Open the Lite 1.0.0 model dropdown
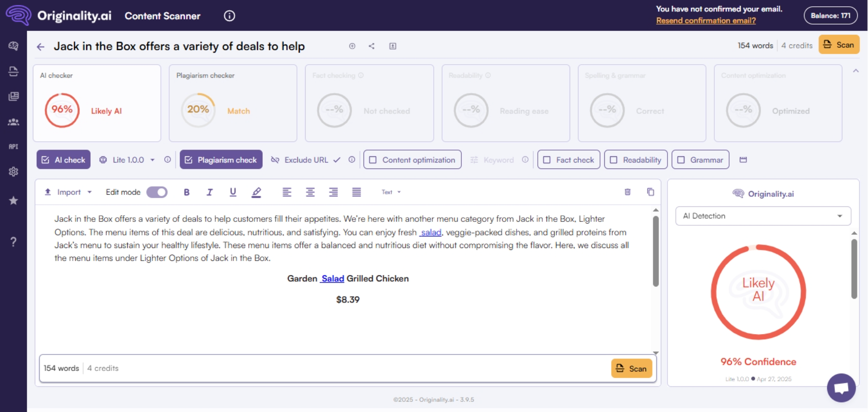Image resolution: width=868 pixels, height=412 pixels. [127, 160]
